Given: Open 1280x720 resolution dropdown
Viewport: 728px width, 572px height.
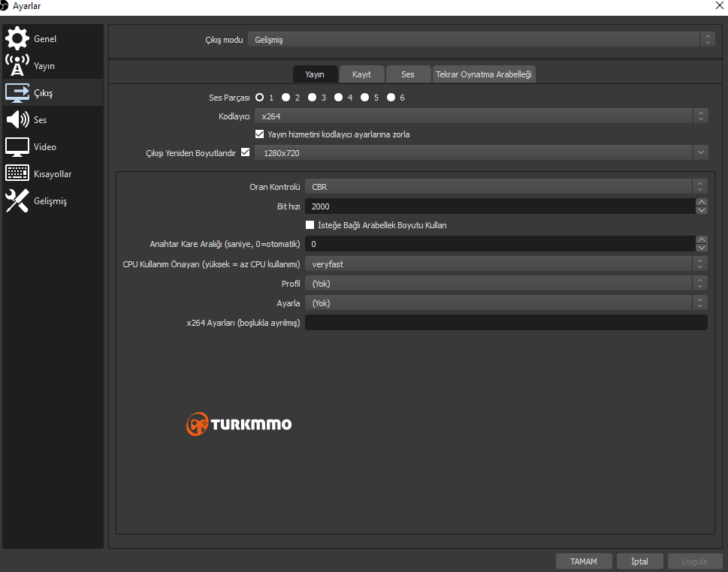Looking at the screenshot, I should point(482,152).
